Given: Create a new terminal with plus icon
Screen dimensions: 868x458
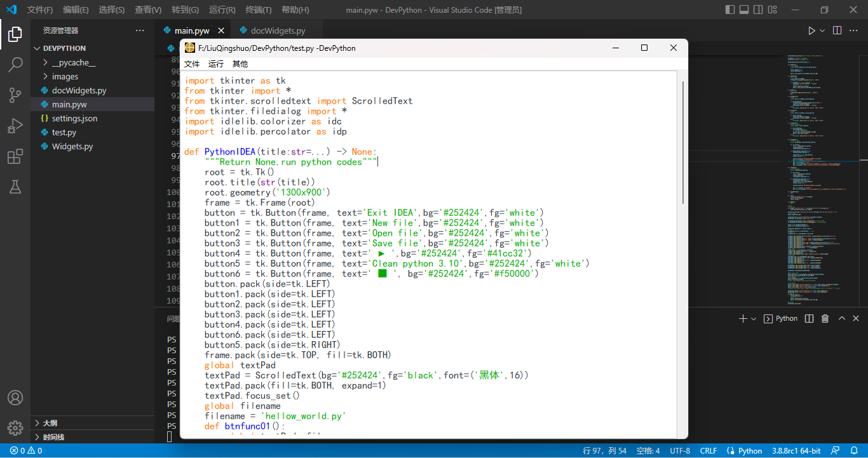Looking at the screenshot, I should pyautogui.click(x=743, y=319).
